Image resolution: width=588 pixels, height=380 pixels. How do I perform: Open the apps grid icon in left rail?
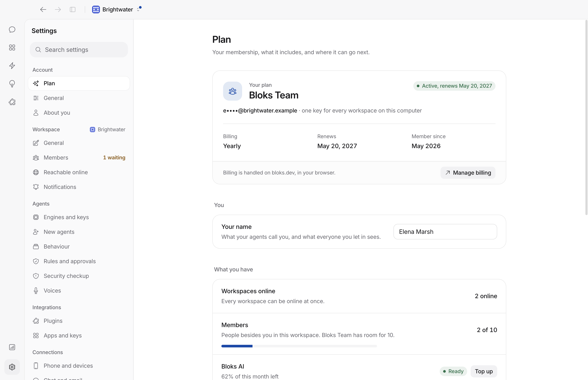12,48
